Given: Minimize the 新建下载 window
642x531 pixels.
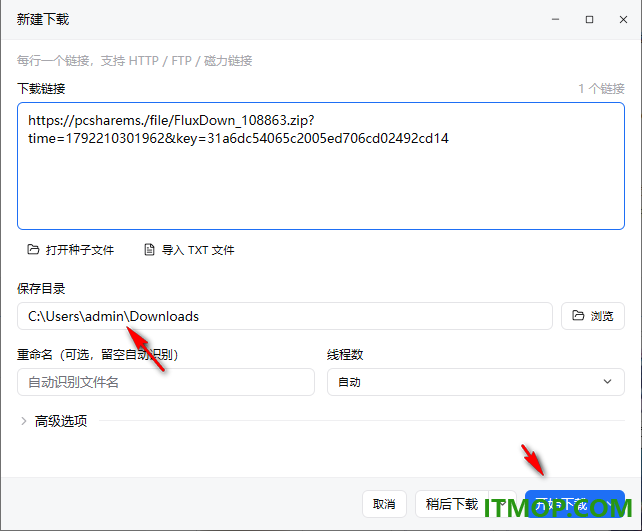Looking at the screenshot, I should (556, 19).
